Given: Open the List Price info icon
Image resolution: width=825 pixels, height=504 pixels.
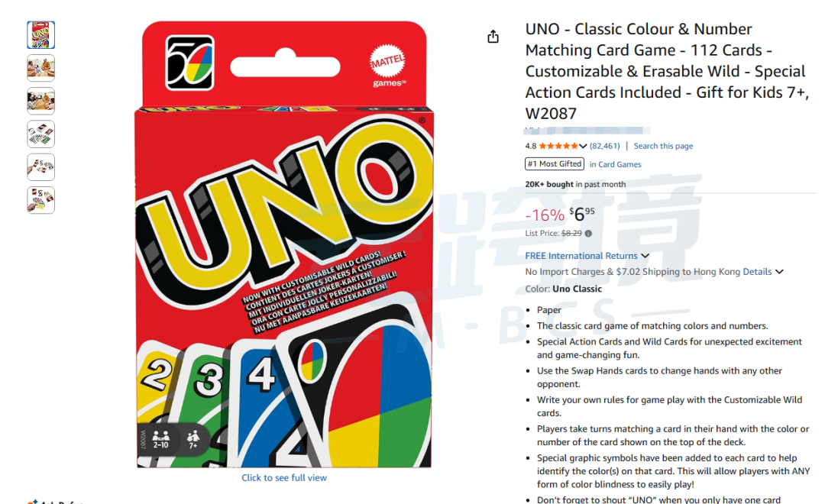Looking at the screenshot, I should (588, 234).
